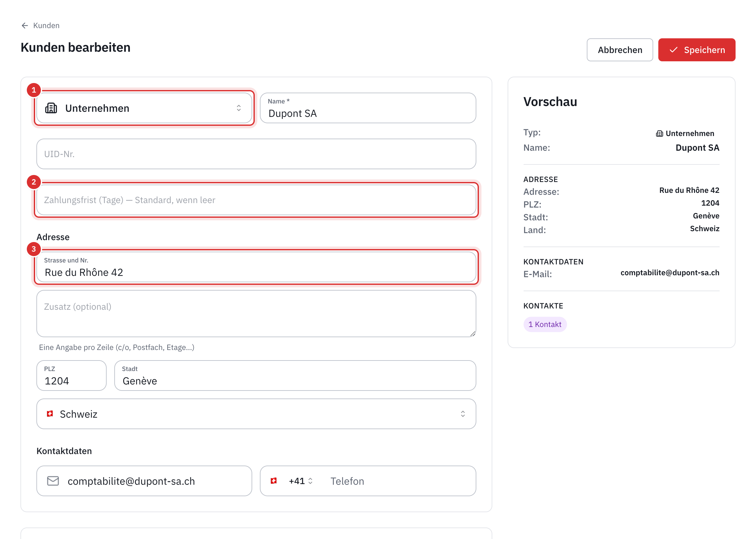
Task: Click the Abbrechen button
Action: coord(619,50)
